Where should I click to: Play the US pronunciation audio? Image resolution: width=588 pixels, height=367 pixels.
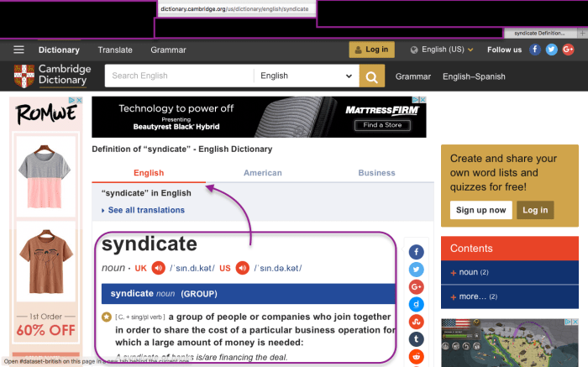point(243,268)
